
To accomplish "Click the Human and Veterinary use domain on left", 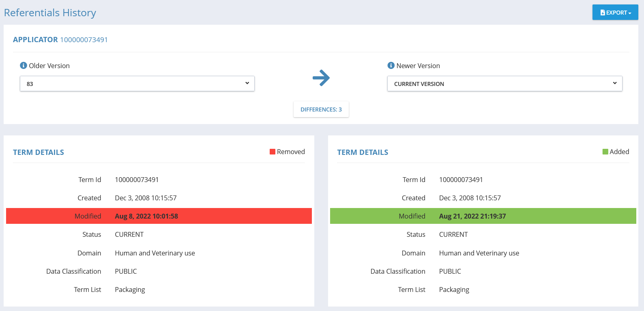I will click(x=155, y=253).
